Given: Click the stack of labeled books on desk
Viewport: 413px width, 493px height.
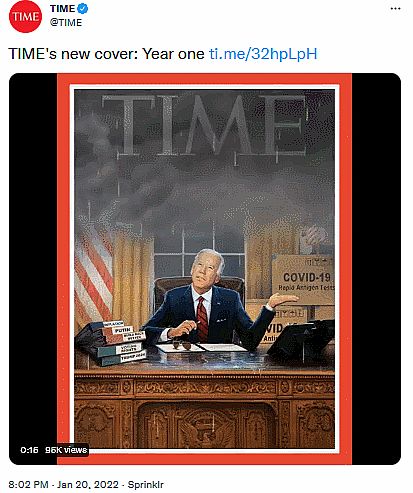Looking at the screenshot, I should click(x=112, y=343).
